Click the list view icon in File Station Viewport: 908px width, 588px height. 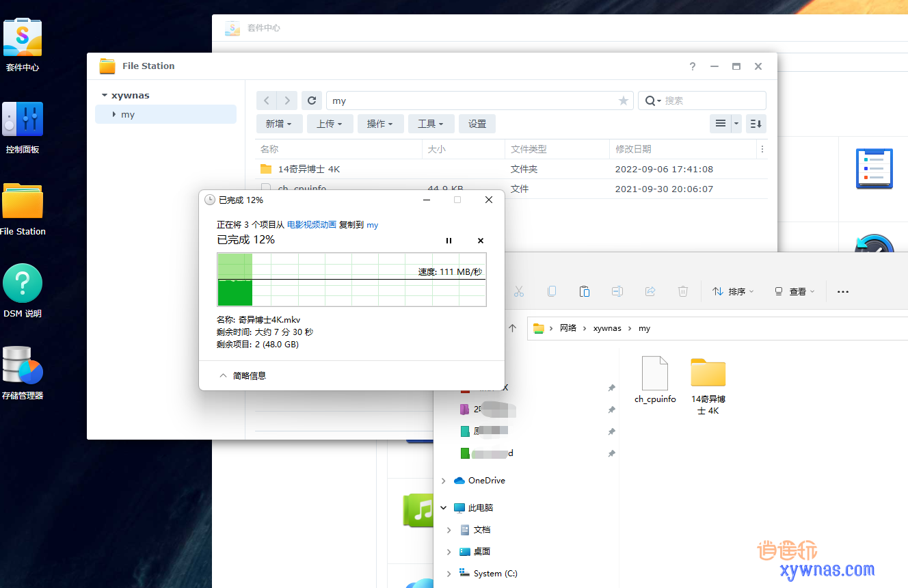[x=720, y=124]
